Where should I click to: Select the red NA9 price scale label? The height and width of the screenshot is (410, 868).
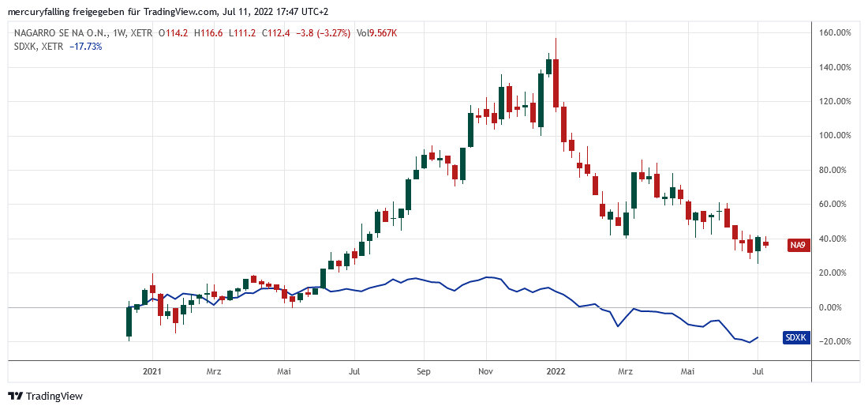click(799, 245)
